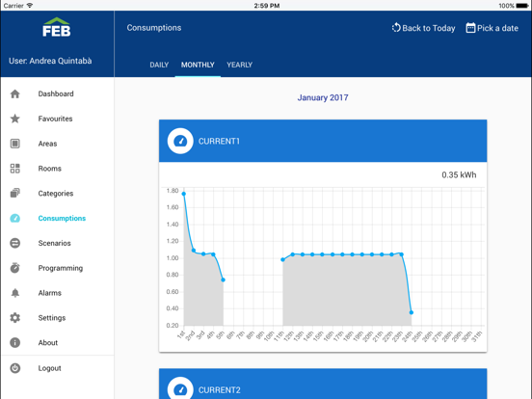Click the User: Andrea Quintabà label

click(50, 61)
